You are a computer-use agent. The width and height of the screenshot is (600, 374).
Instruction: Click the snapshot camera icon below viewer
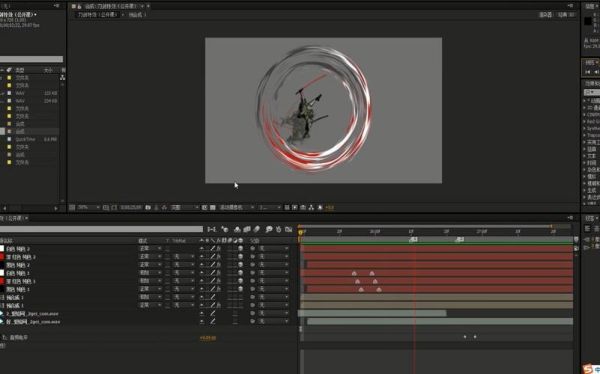point(148,207)
